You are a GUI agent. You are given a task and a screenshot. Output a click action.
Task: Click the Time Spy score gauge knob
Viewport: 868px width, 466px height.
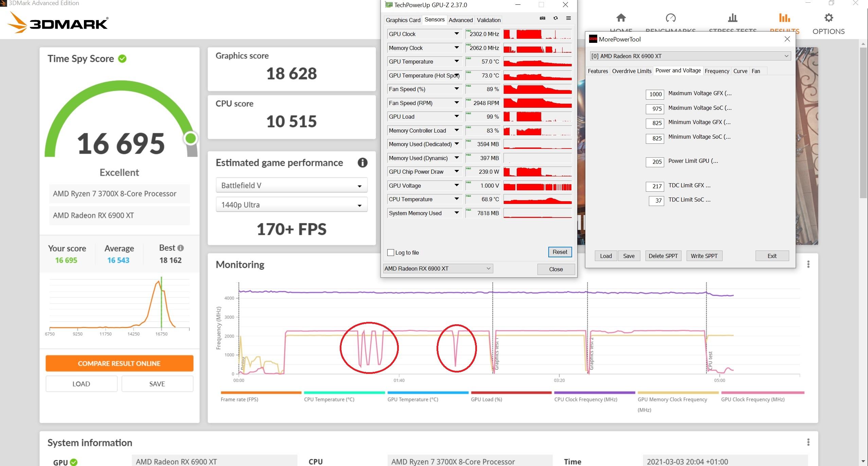191,138
